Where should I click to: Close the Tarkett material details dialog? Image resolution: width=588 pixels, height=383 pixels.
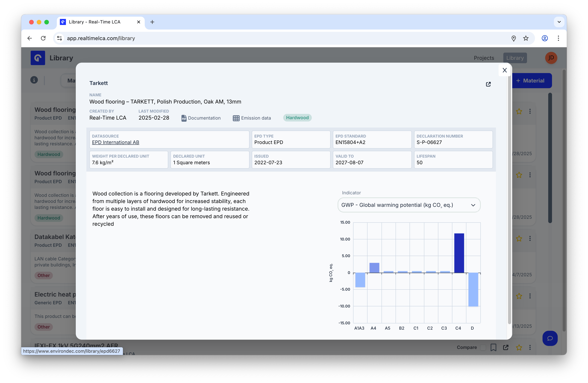point(504,70)
